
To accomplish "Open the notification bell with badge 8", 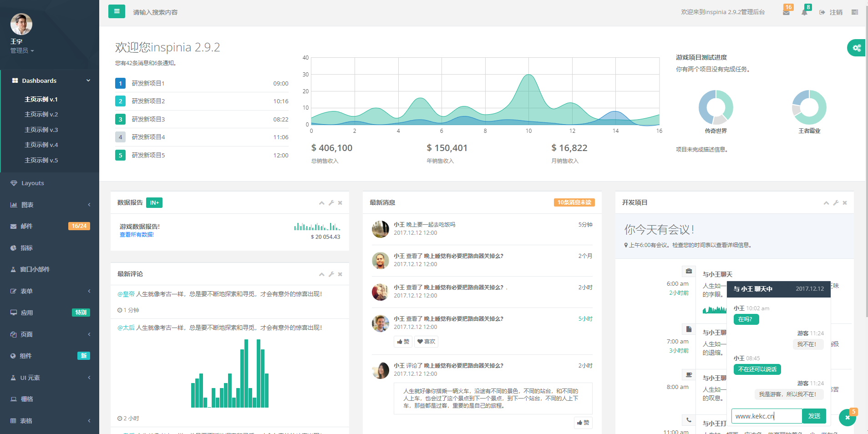I will pyautogui.click(x=804, y=12).
